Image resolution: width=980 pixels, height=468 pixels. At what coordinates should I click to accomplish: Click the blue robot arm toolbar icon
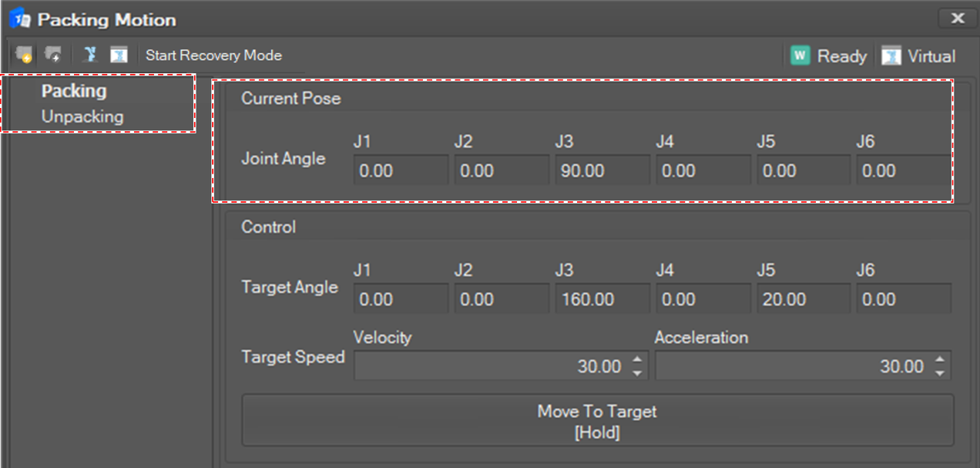(x=91, y=56)
